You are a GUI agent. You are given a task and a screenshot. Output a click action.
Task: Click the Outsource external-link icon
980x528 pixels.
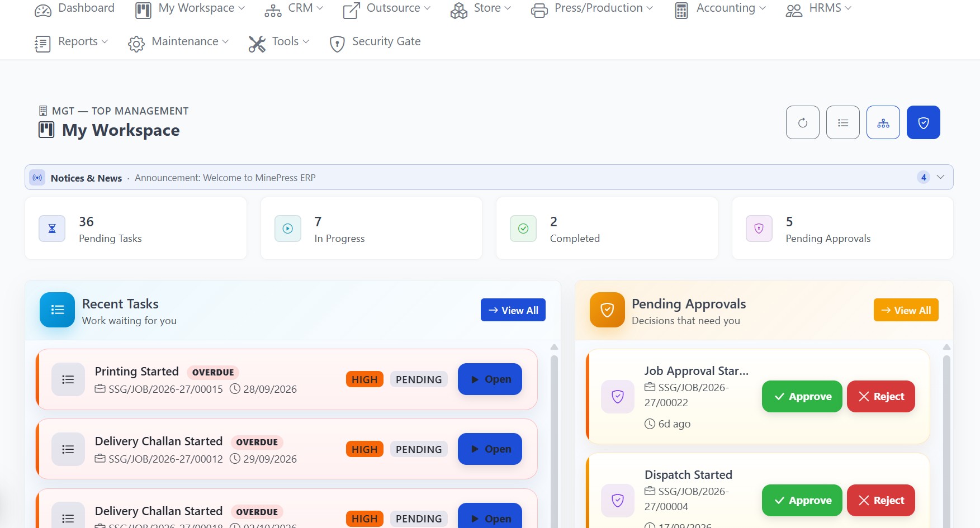(351, 10)
